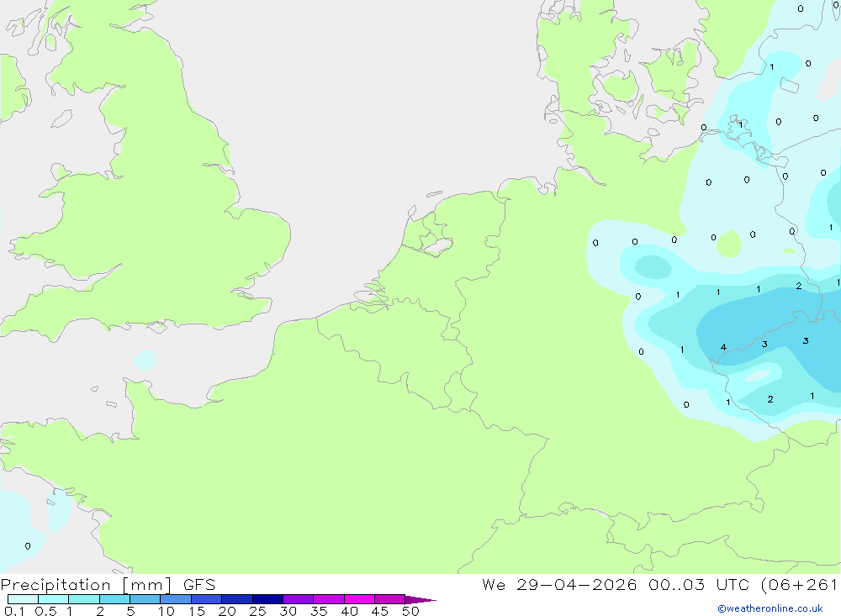Screen dimensions: 841x616
Task: Click the 0.5–1 mm legend color swatch
Action: [54, 599]
